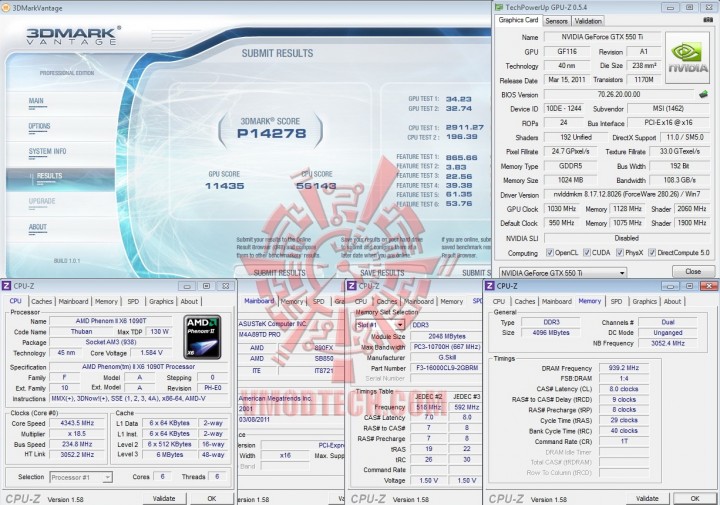
Task: Click Validate in Memory CPU-Z window
Action: pyautogui.click(x=647, y=499)
